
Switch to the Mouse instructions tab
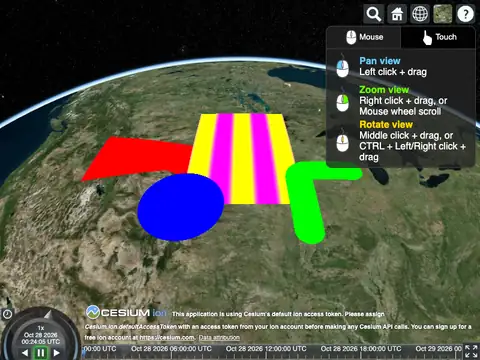click(364, 37)
